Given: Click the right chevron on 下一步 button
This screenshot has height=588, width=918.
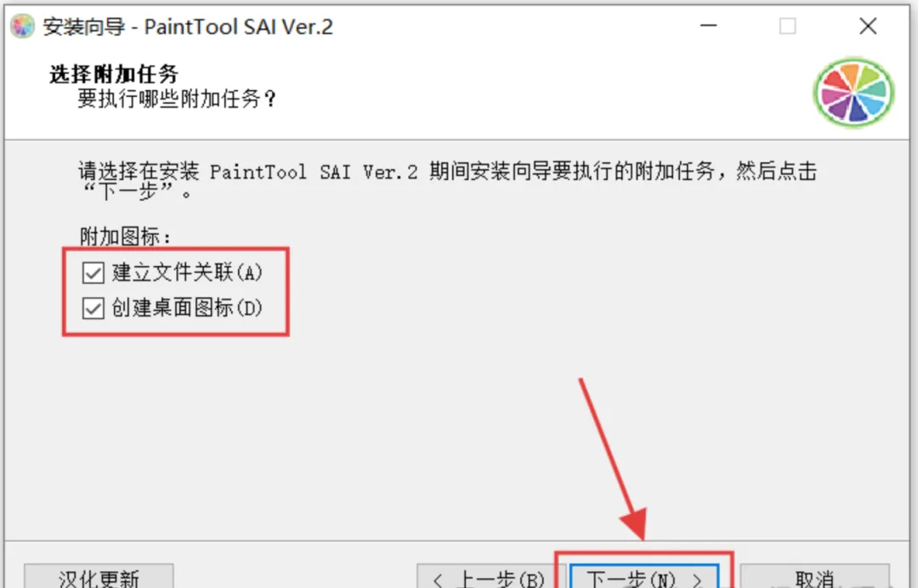Looking at the screenshot, I should 697,580.
